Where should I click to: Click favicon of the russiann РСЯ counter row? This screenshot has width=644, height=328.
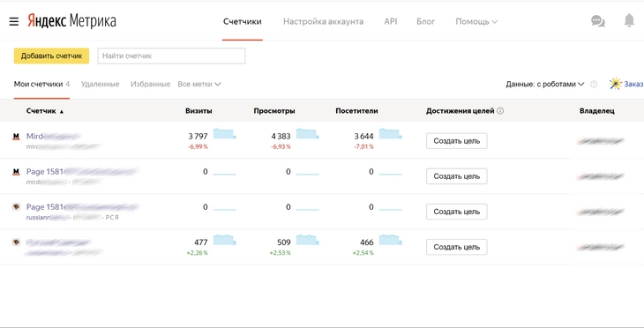(16, 207)
